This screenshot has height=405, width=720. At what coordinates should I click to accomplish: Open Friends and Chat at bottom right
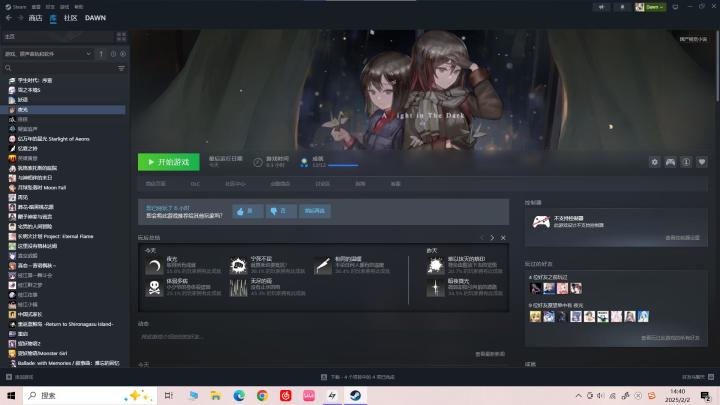tap(698, 377)
